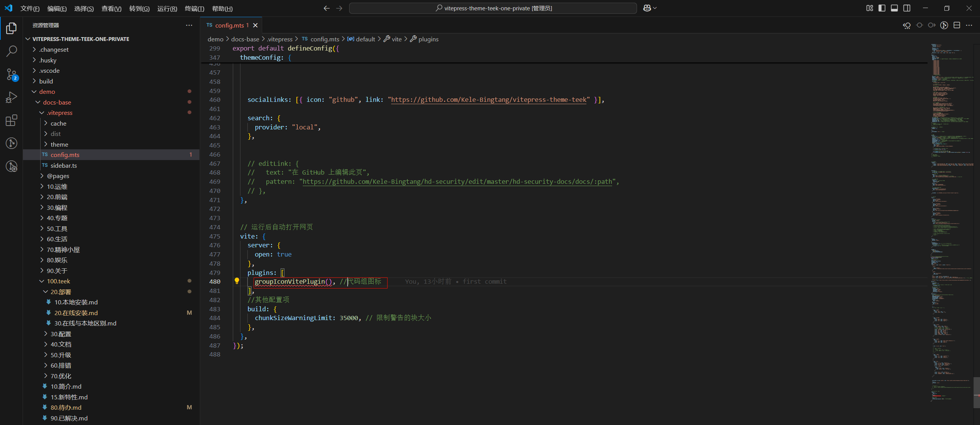Viewport: 980px width, 425px height.
Task: Toggle the secondary side bar visibility
Action: pyautogui.click(x=907, y=8)
